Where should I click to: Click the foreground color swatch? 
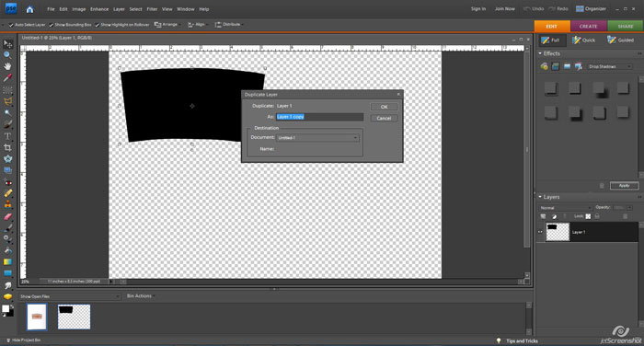[x=6, y=308]
